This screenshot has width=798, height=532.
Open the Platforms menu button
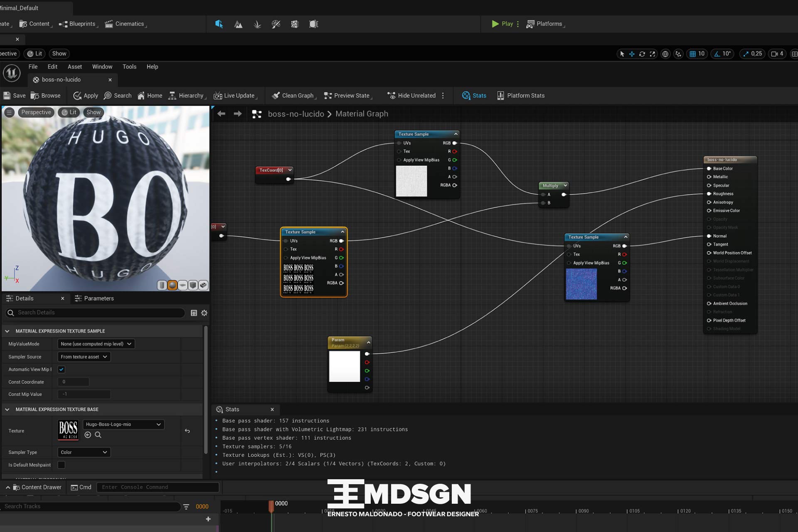click(x=544, y=24)
